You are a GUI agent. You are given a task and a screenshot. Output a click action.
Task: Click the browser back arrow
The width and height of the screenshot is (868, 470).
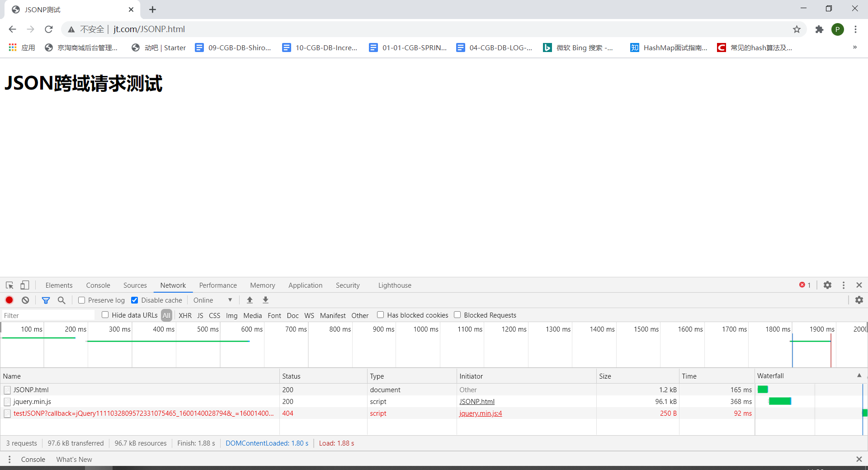click(12, 29)
